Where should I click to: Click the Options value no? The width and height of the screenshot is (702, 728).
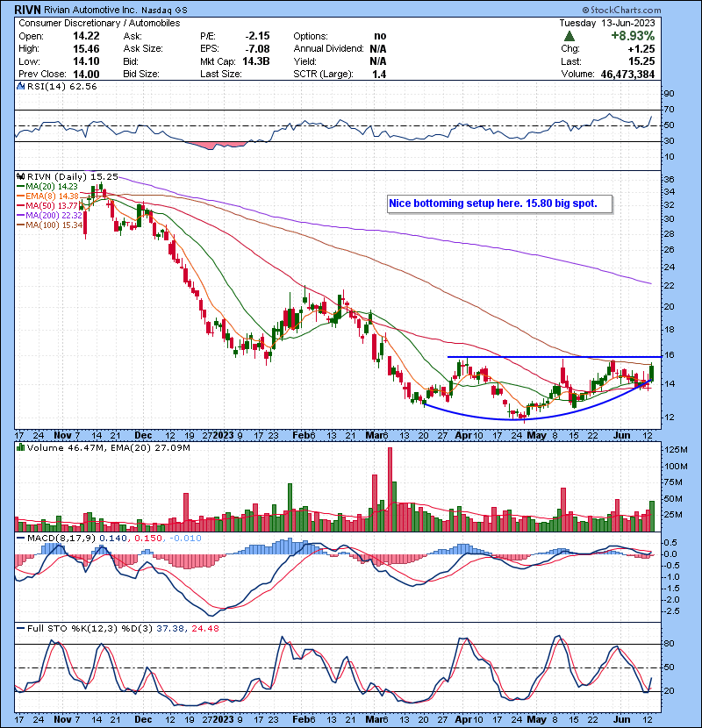tap(380, 36)
